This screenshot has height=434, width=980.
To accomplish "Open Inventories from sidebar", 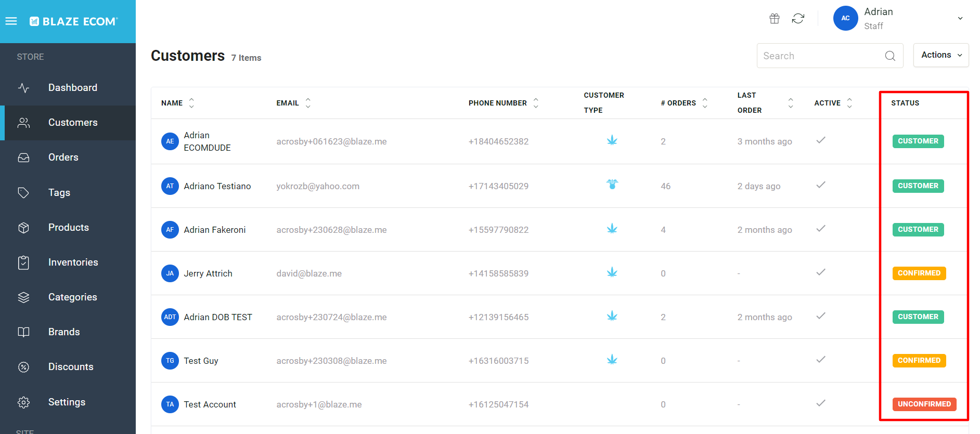I will tap(68, 262).
